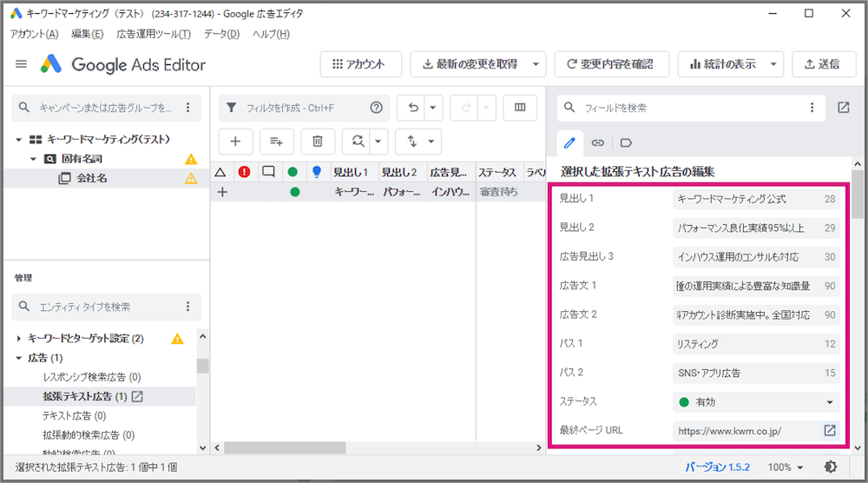Open the column chooser icon
868x483 pixels.
(520, 108)
